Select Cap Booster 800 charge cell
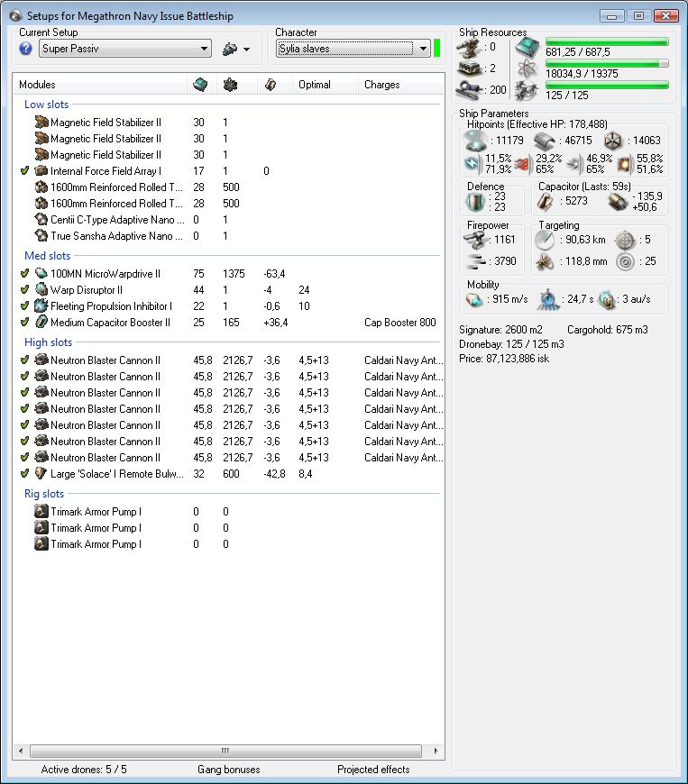Viewport: 688px width, 784px height. tap(399, 323)
